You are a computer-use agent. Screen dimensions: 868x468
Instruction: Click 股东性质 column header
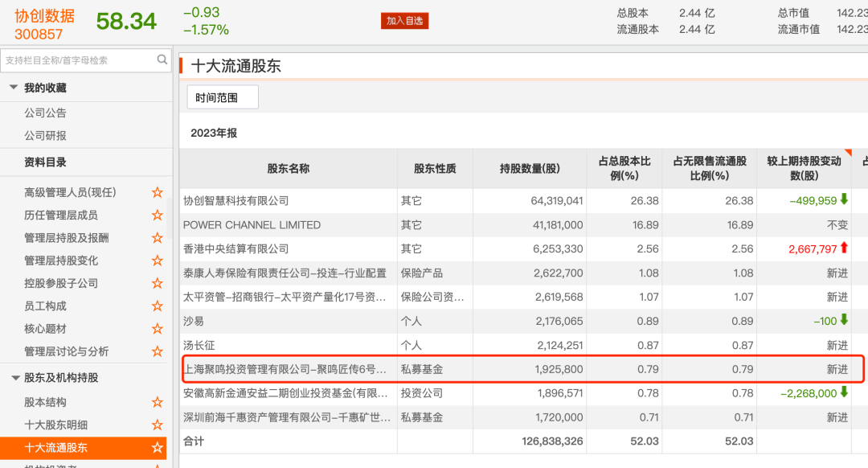pos(435,168)
